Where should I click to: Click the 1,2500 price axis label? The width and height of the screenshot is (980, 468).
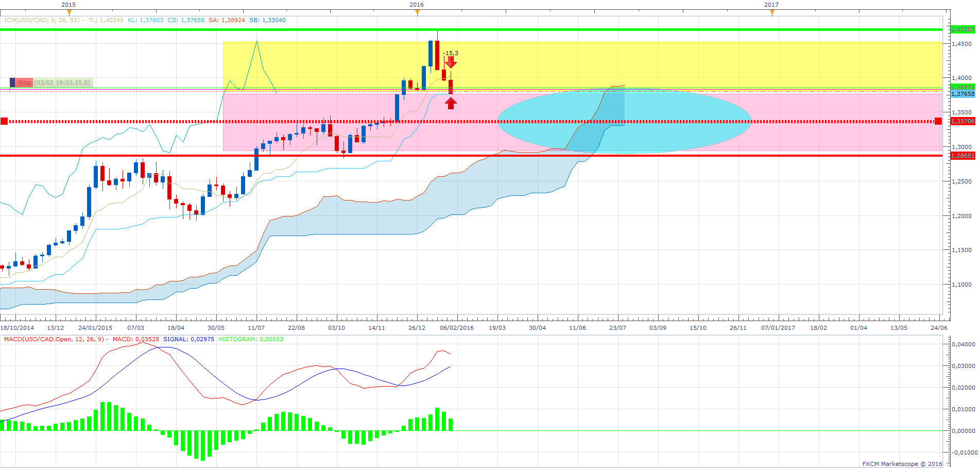962,181
